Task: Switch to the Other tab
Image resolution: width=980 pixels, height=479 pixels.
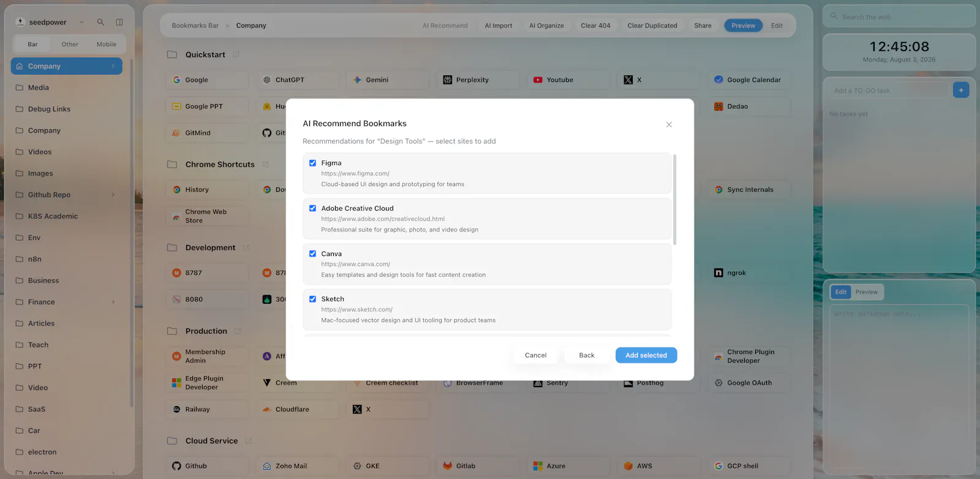Action: (70, 44)
